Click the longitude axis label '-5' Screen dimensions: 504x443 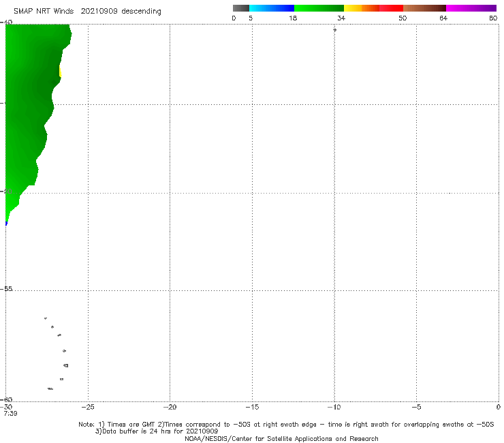[x=416, y=407]
